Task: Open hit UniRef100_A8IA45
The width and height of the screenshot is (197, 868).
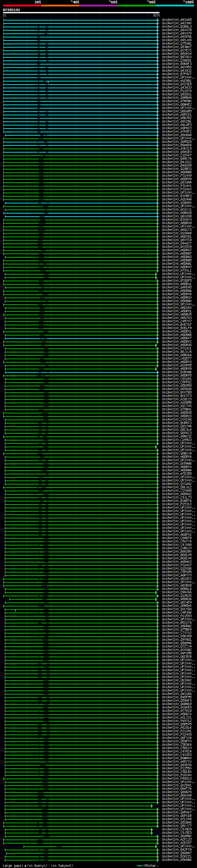Action: point(176,20)
